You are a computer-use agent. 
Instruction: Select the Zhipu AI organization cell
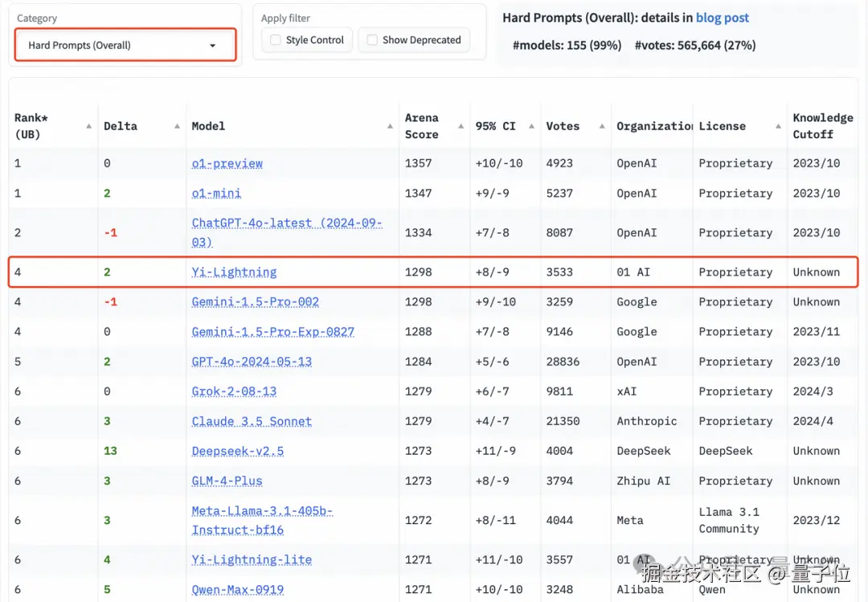pos(643,481)
